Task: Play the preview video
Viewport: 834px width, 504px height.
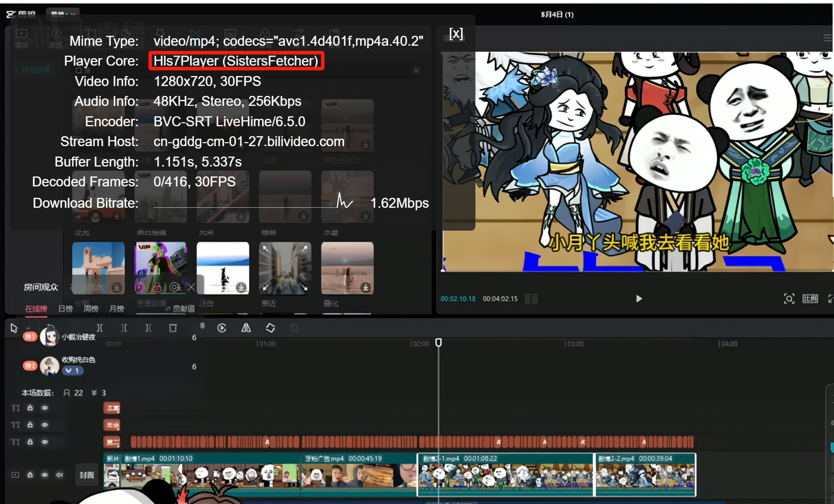Action: point(639,299)
